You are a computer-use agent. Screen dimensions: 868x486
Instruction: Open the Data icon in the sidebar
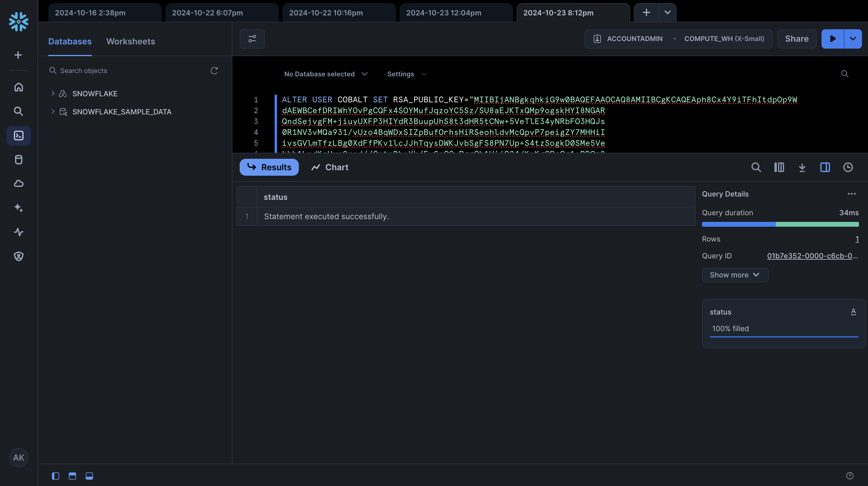[x=18, y=160]
